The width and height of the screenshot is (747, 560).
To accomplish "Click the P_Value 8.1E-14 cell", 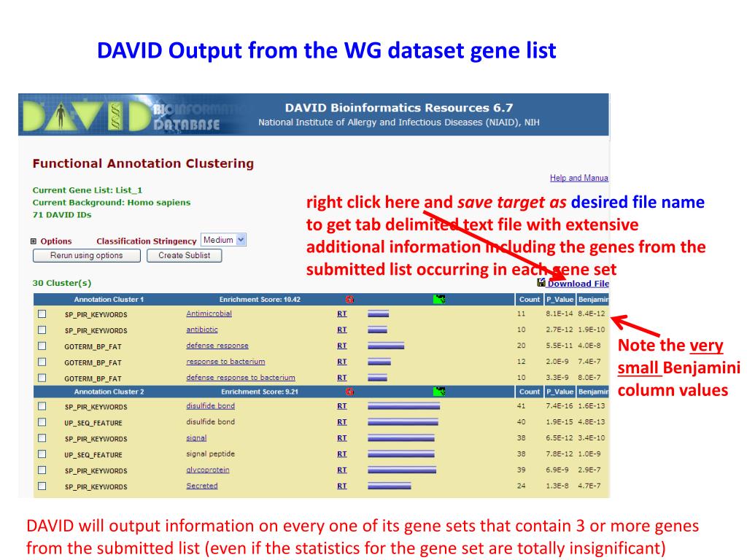I will (560, 314).
